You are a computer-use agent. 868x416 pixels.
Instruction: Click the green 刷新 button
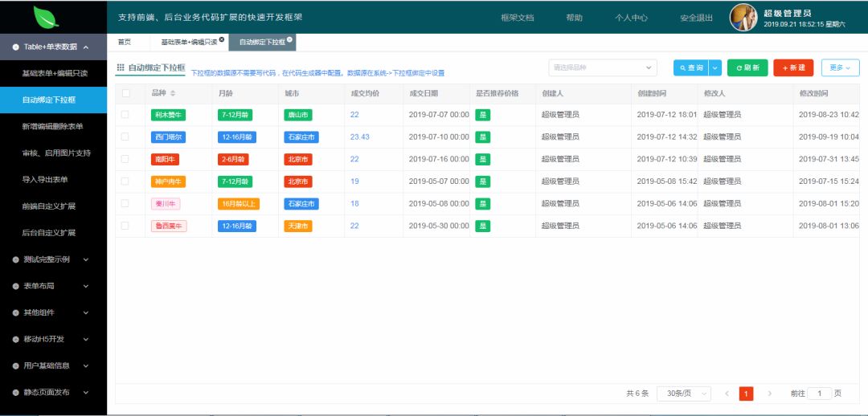(x=747, y=67)
